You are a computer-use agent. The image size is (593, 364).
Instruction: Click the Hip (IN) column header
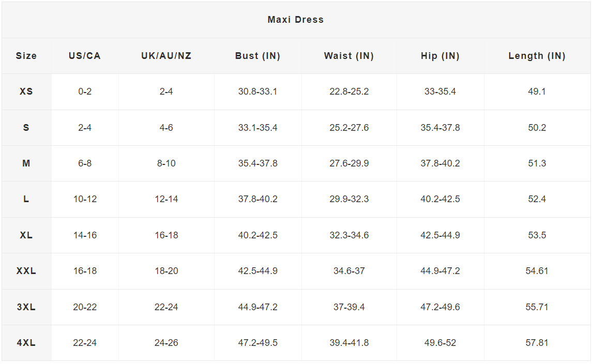point(440,56)
